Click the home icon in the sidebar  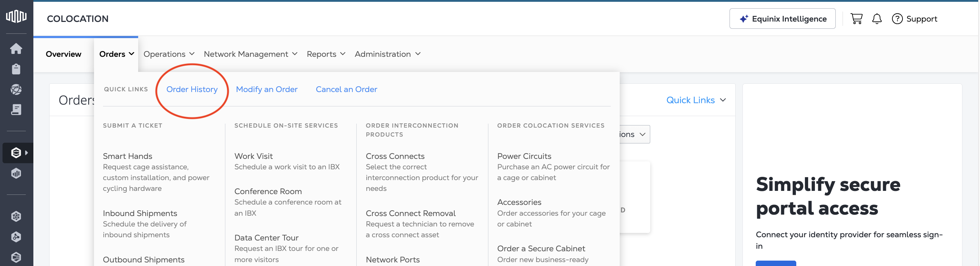coord(16,49)
